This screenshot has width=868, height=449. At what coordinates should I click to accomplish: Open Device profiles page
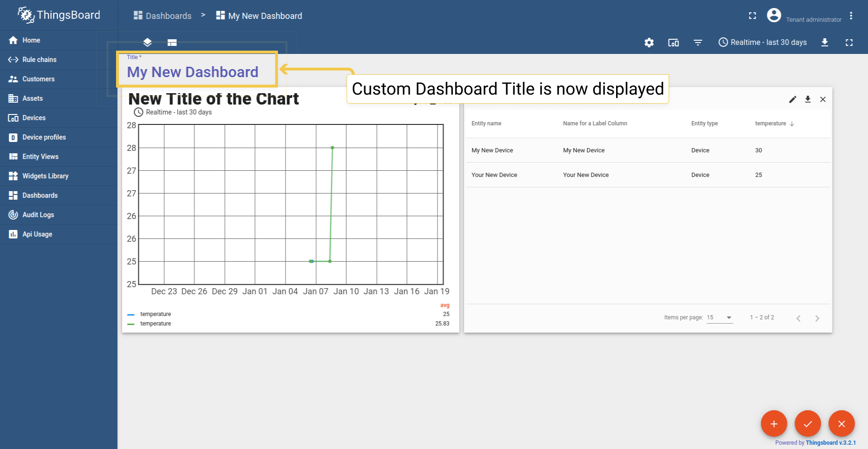tap(59, 137)
